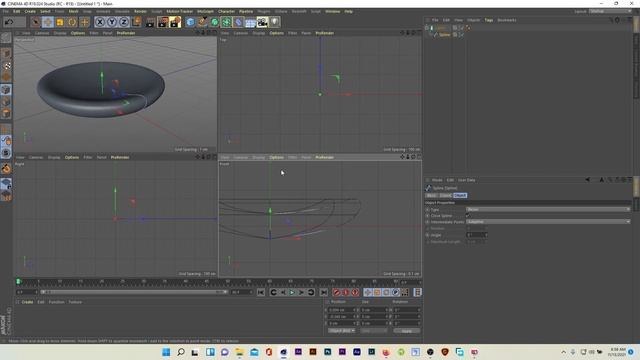Open Edit Render Settings icon
640x360 pixels.
[176, 22]
